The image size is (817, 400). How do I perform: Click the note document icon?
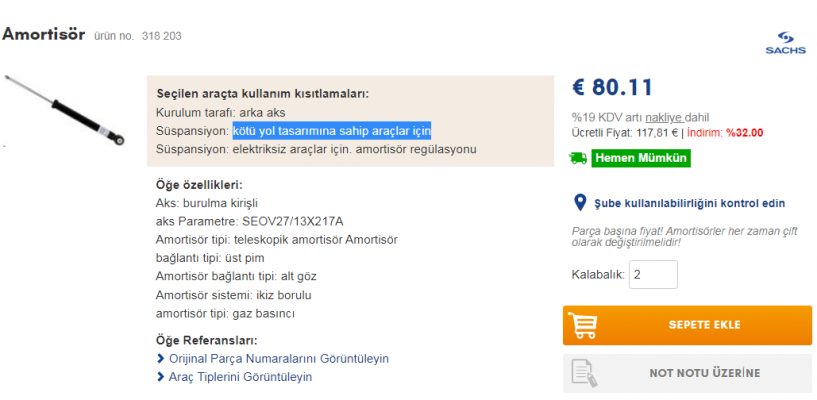(584, 373)
